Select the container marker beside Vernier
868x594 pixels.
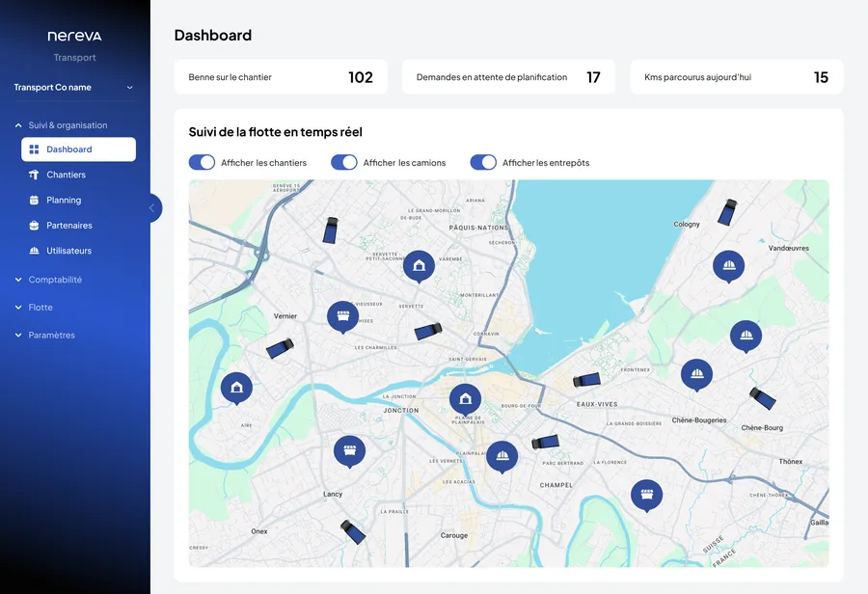point(343,317)
